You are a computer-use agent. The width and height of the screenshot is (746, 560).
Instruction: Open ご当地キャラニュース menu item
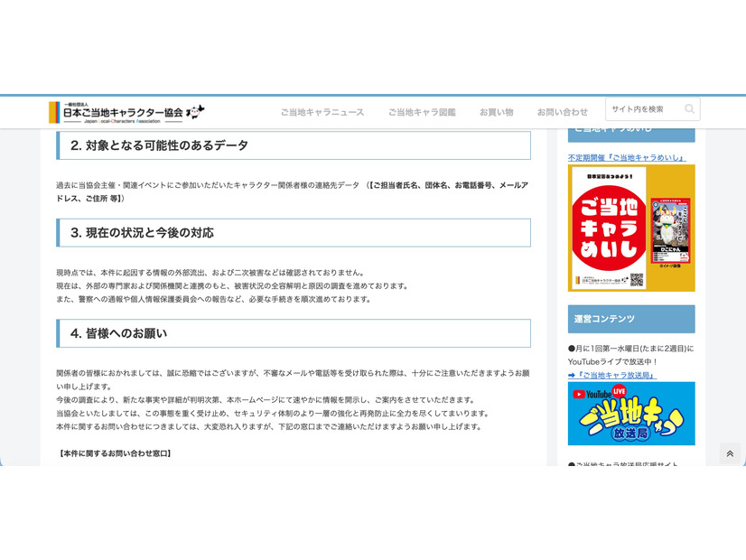pyautogui.click(x=322, y=112)
